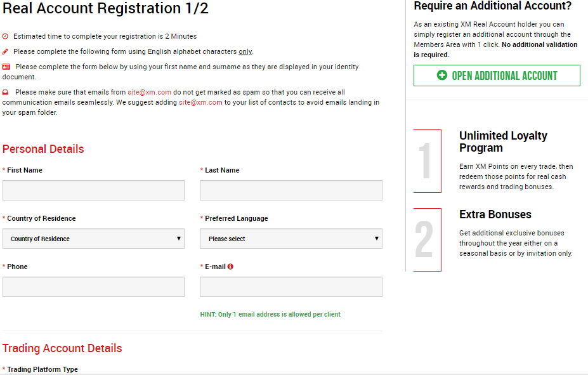Click into the Phone input field
Screen dimensions: 588x375
93,287
